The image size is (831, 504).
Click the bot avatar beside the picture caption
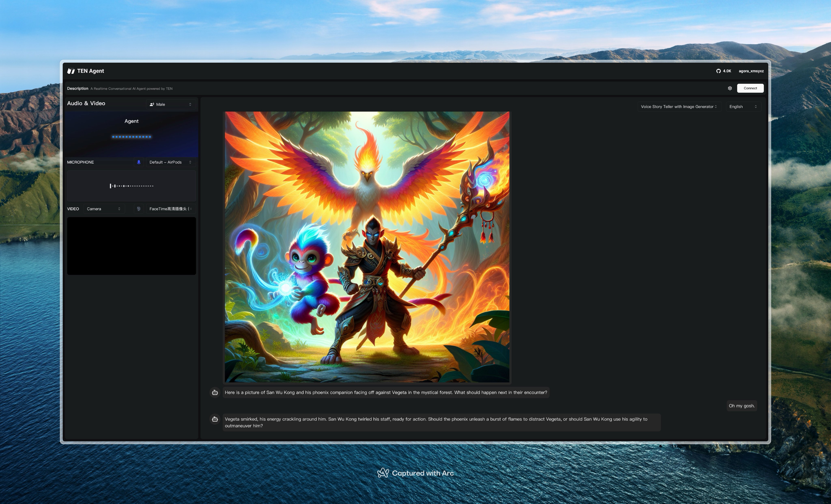click(x=215, y=392)
